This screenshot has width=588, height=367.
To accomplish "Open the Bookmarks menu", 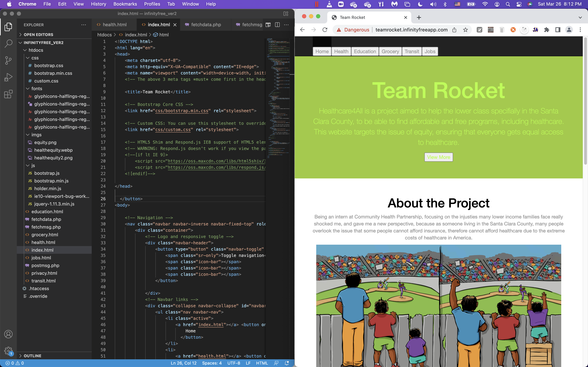I will (125, 4).
